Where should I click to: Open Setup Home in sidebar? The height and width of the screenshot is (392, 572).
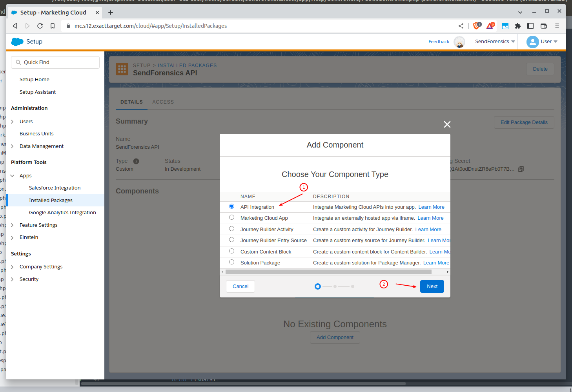tap(35, 80)
